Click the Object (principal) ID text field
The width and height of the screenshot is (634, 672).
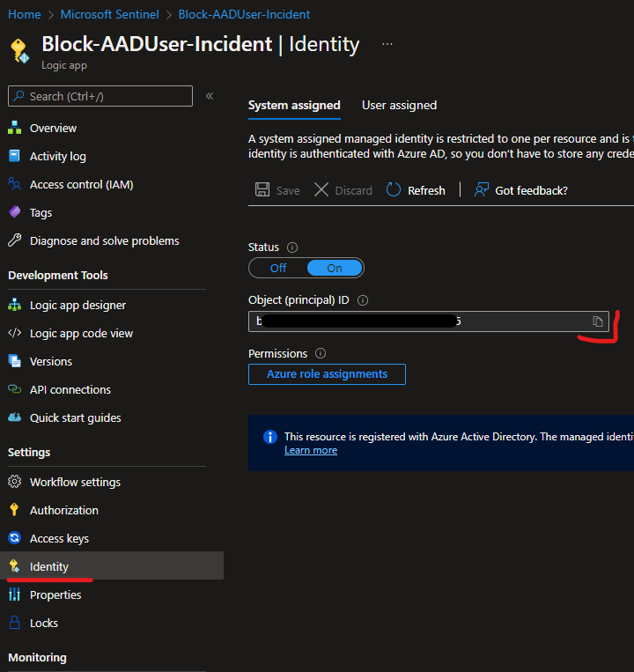[428, 321]
